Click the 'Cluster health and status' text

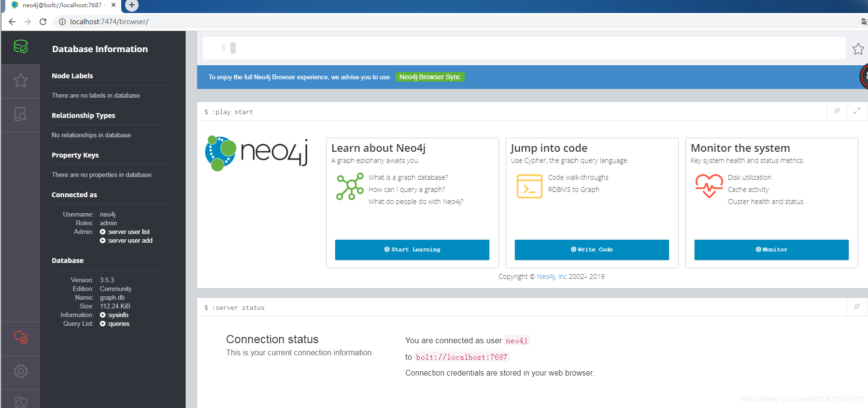tap(766, 202)
